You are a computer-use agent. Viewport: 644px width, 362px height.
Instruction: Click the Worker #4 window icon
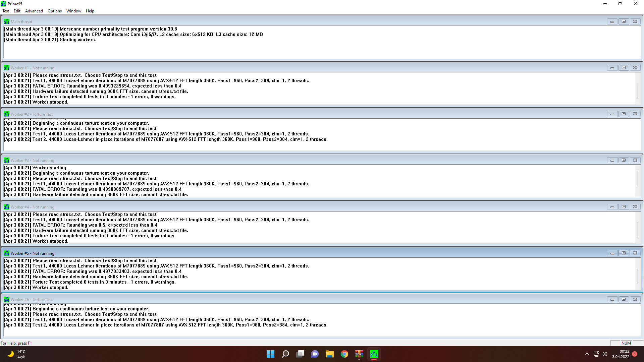(7, 207)
